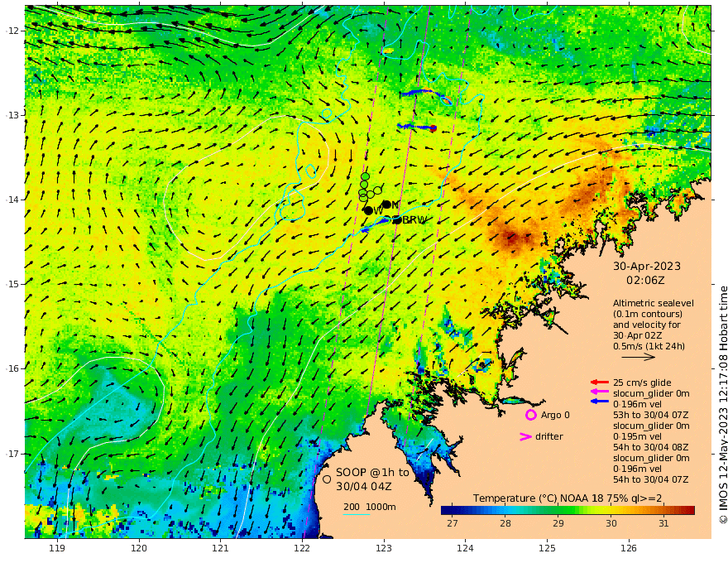Click the colorbar tick label 31
Screen dimensions: 728x563
[663, 523]
